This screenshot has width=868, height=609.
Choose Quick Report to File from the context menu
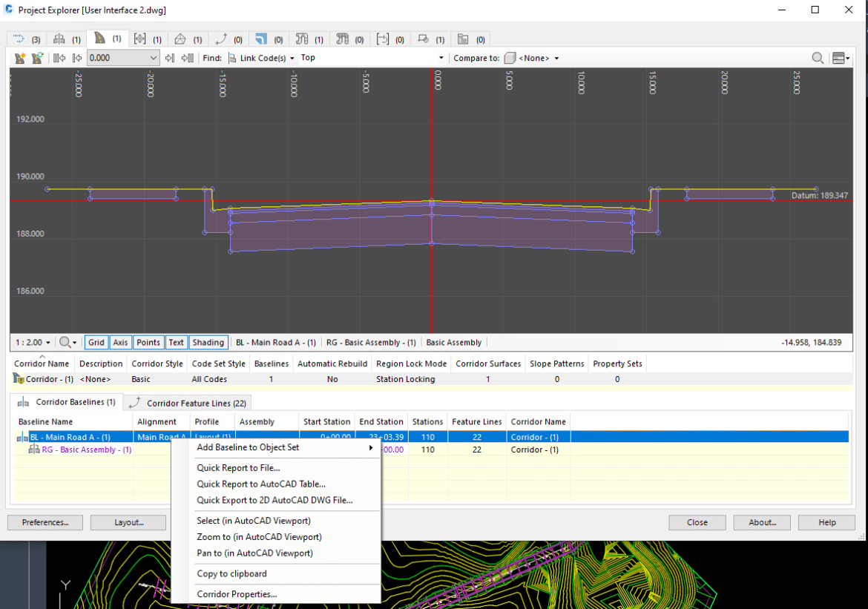pyautogui.click(x=237, y=467)
